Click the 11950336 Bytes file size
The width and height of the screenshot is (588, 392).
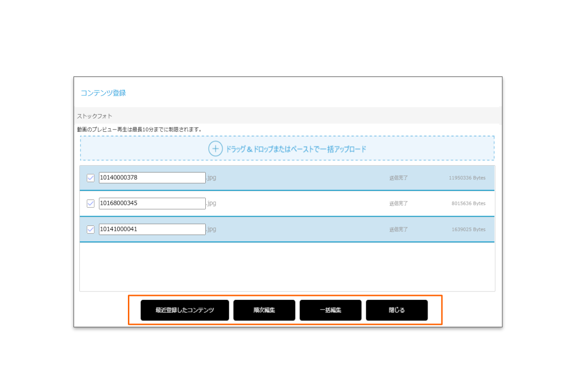tap(467, 178)
